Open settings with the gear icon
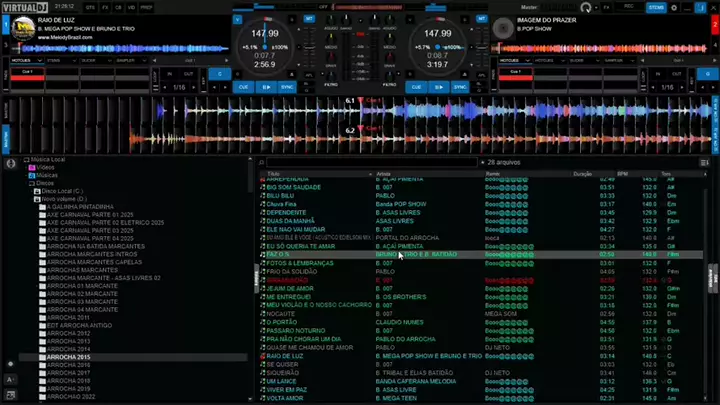Screen dimensions: 720x405 (x=674, y=8)
